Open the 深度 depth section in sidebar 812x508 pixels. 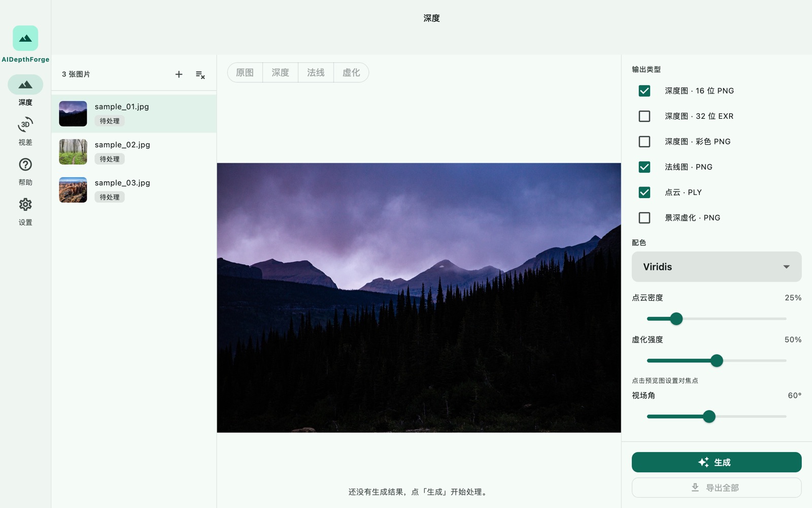tap(25, 91)
